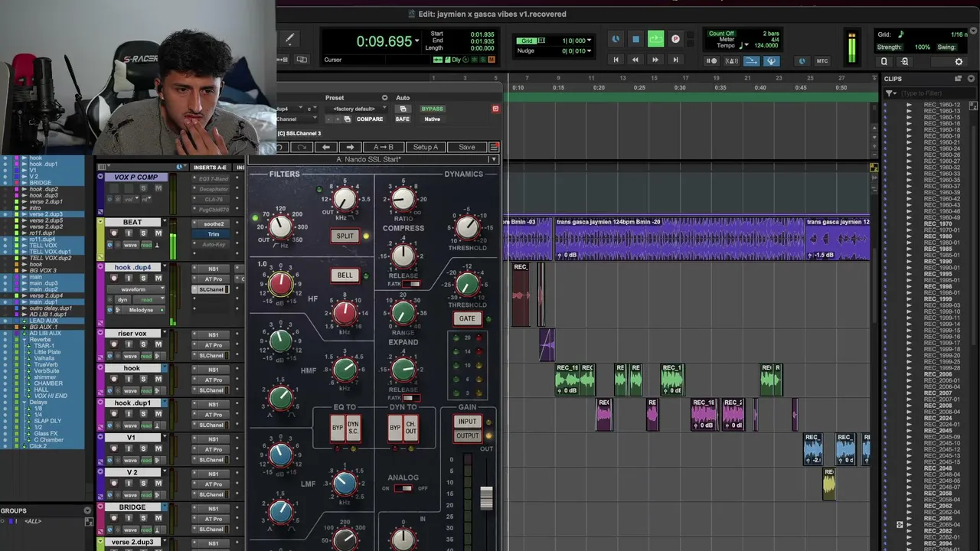Click the main time counter display
The width and height of the screenshot is (980, 551).
tap(384, 42)
